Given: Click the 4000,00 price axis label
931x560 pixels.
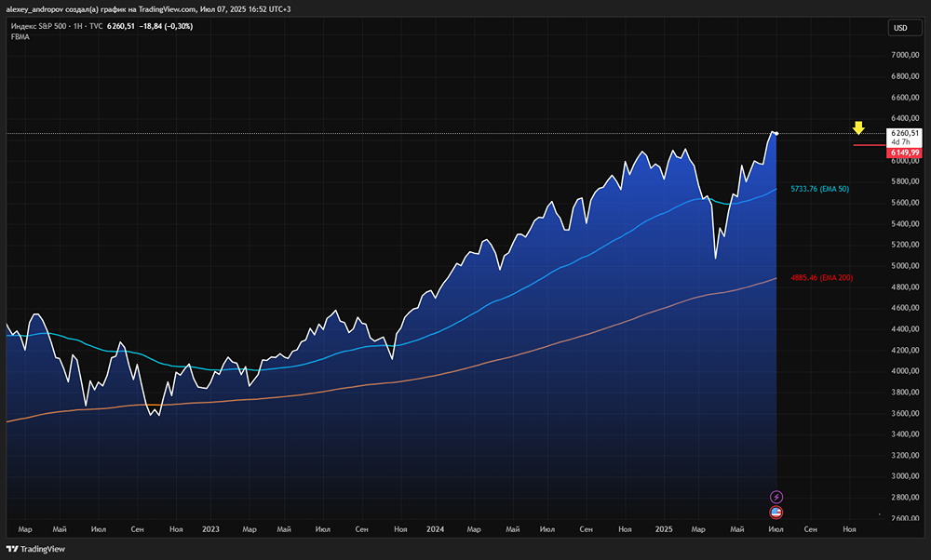Looking at the screenshot, I should [906, 371].
